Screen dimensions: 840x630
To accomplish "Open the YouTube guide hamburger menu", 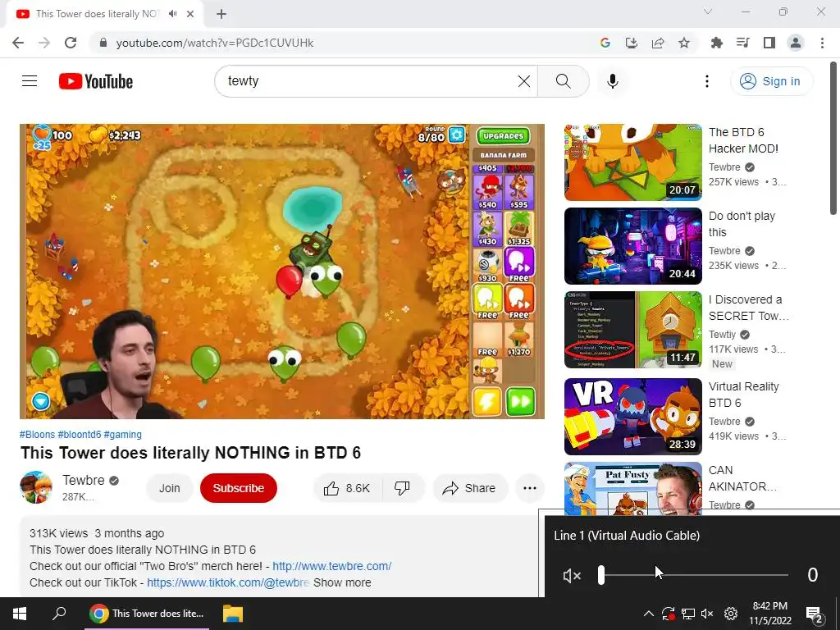I will pos(30,81).
